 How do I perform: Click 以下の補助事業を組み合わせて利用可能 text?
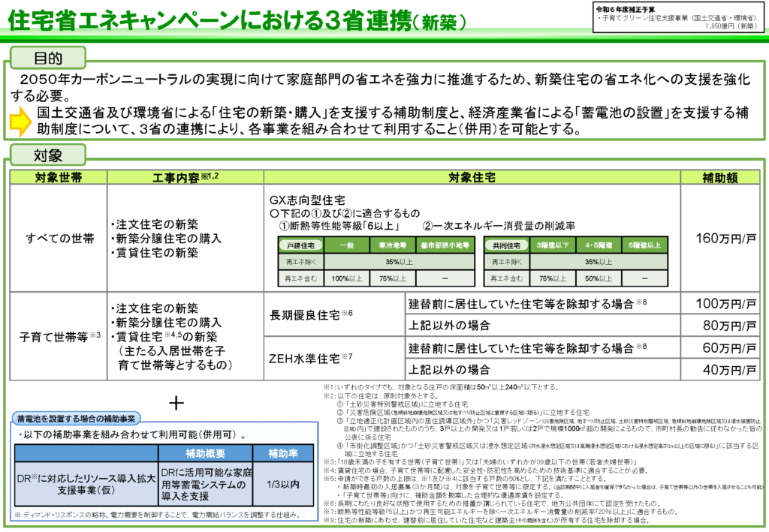[x=131, y=435]
